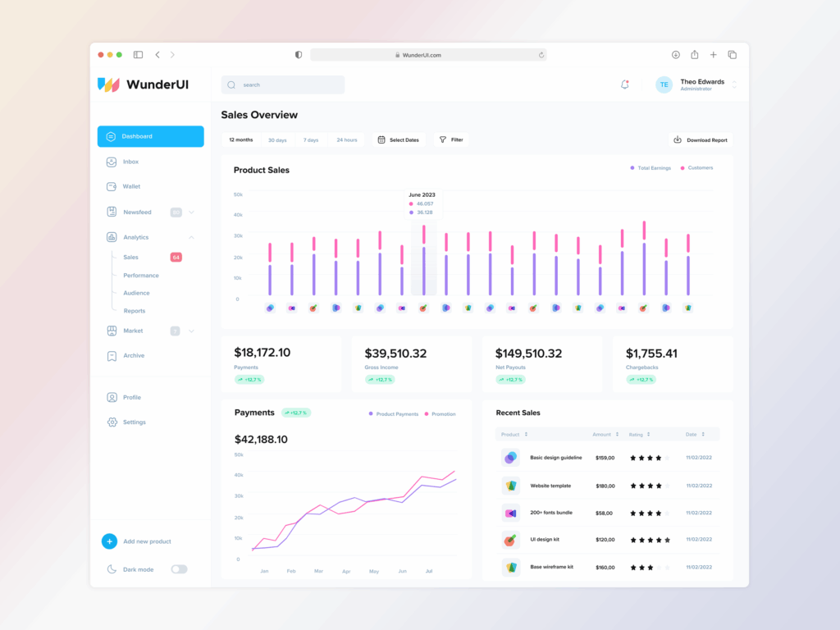Select Performance under Analytics
Image resolution: width=840 pixels, height=630 pixels.
pyautogui.click(x=141, y=276)
